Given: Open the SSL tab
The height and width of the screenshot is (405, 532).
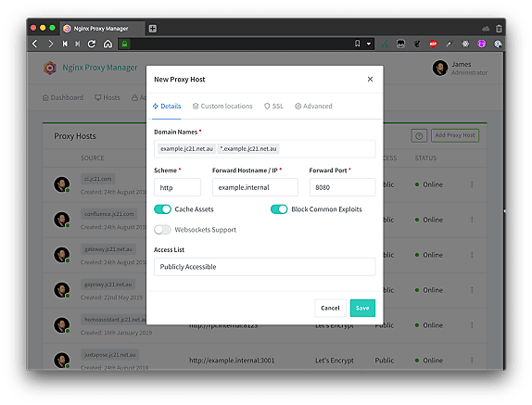Looking at the screenshot, I should (x=273, y=107).
